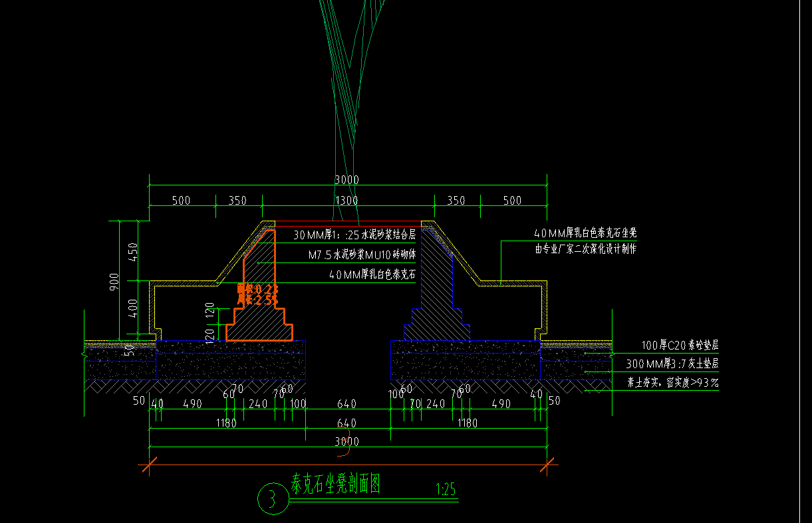Click the 素土夯实 密实度>93% annotation
Viewport: 812px width, 523px height.
click(x=673, y=383)
